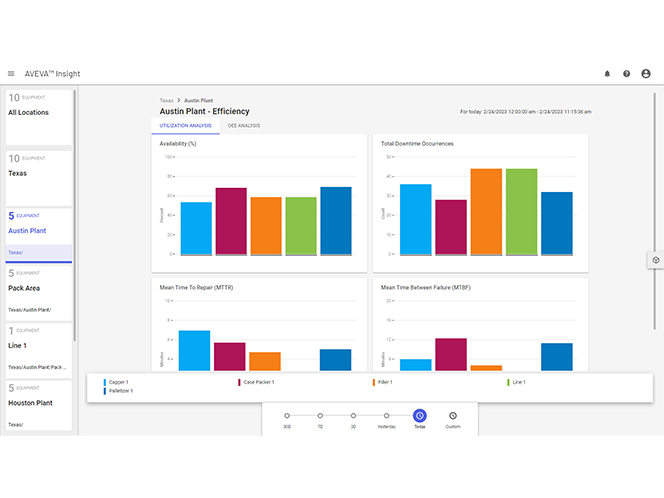
Task: Set time range to Yesterday
Action: point(386,415)
